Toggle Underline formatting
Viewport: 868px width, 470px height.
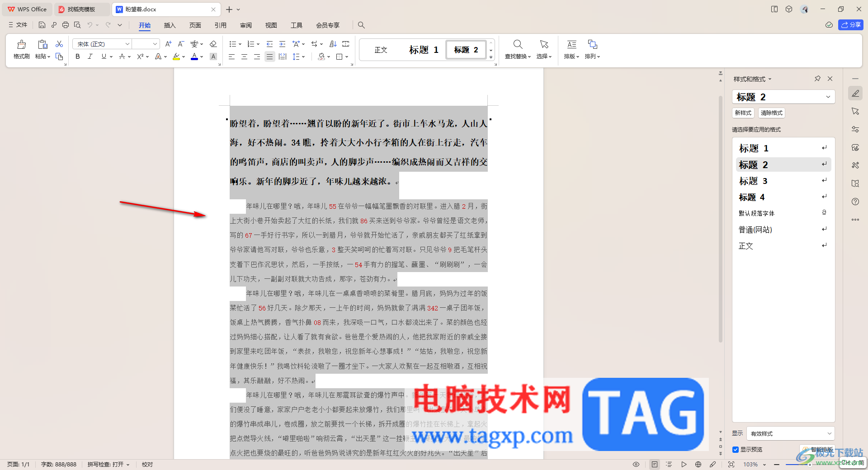pos(104,56)
